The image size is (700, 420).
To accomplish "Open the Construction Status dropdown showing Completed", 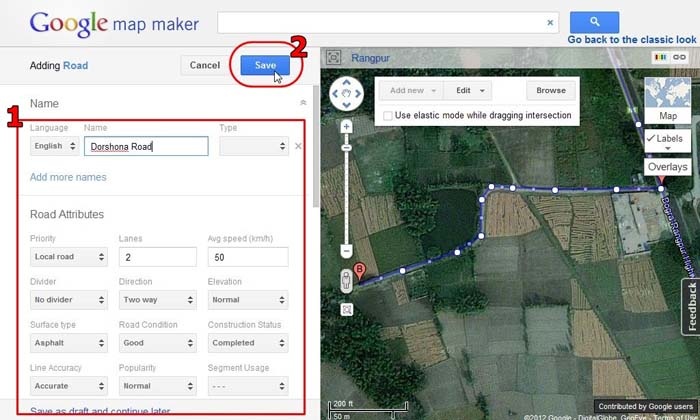I will pyautogui.click(x=248, y=343).
